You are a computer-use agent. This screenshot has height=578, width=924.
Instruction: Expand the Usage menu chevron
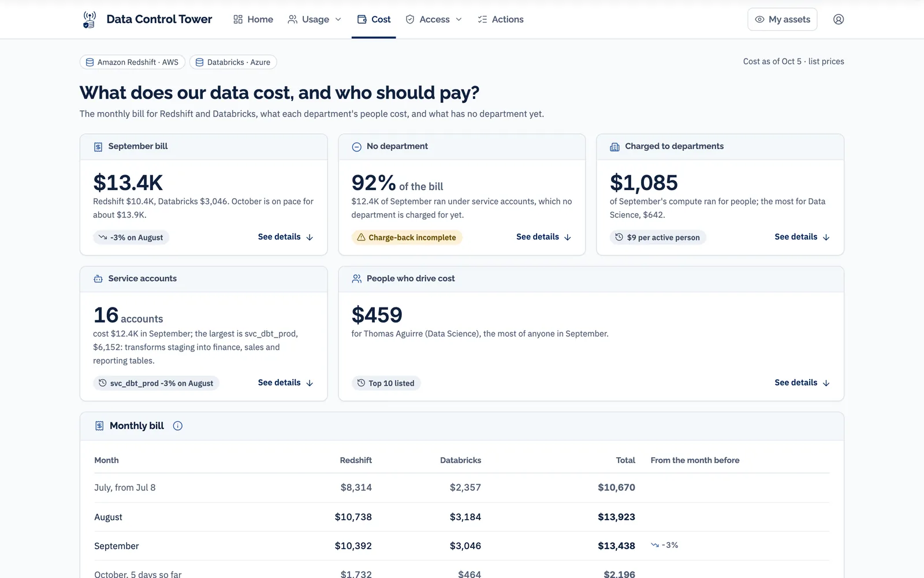pyautogui.click(x=338, y=20)
